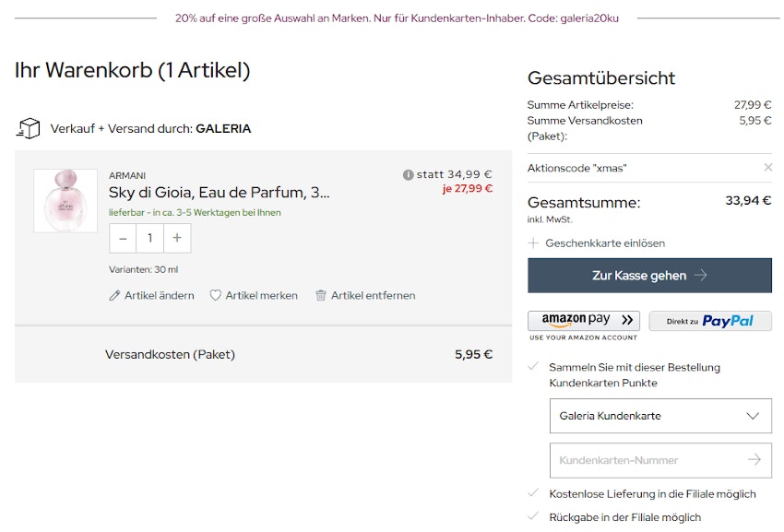Click the shipping box icon
This screenshot has width=784, height=532.
[x=29, y=128]
